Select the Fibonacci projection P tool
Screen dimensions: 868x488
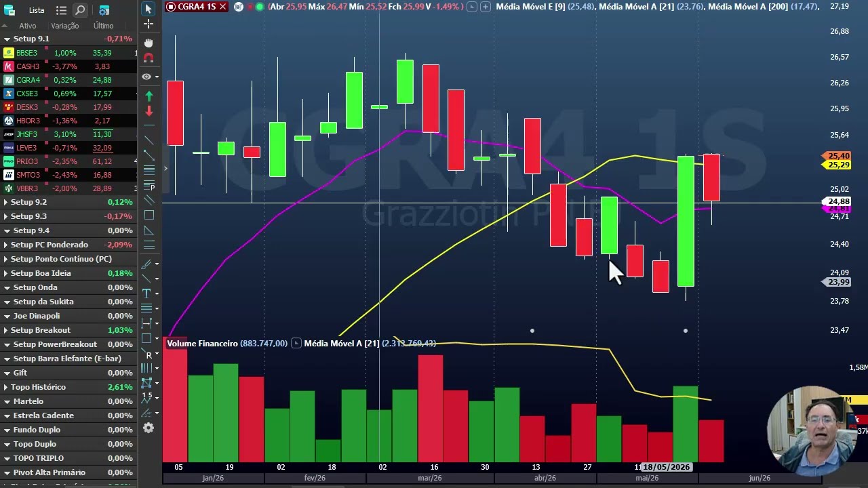tap(149, 186)
